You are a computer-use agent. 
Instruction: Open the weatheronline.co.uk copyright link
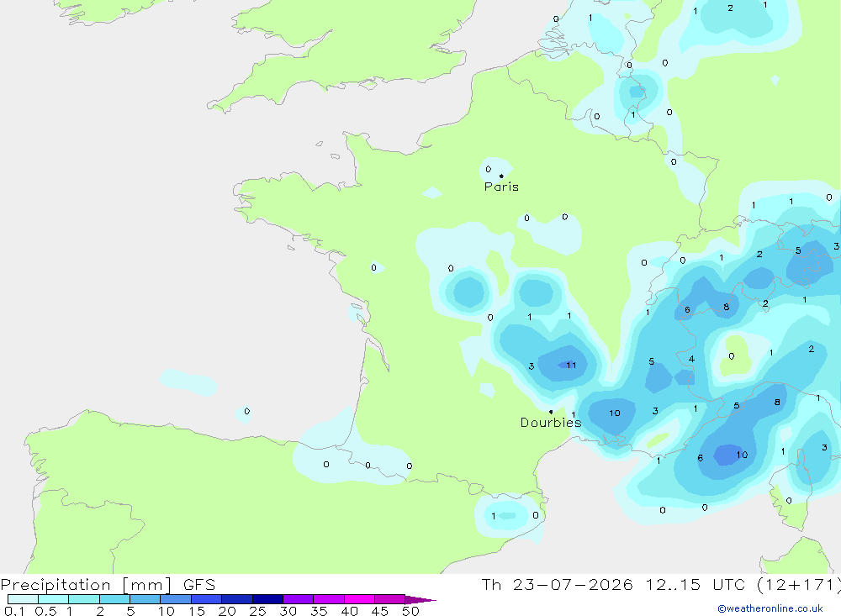[x=770, y=608]
